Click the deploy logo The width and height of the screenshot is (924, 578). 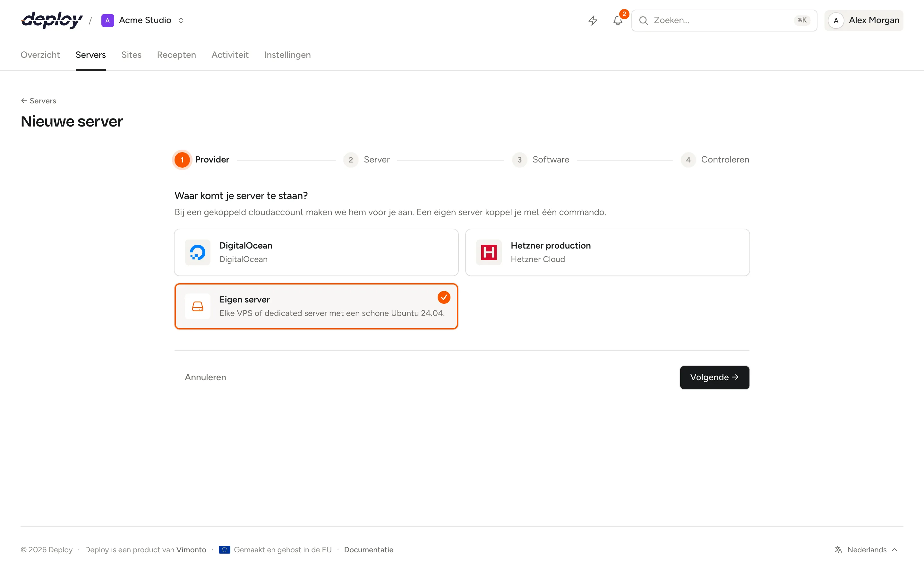(x=52, y=20)
